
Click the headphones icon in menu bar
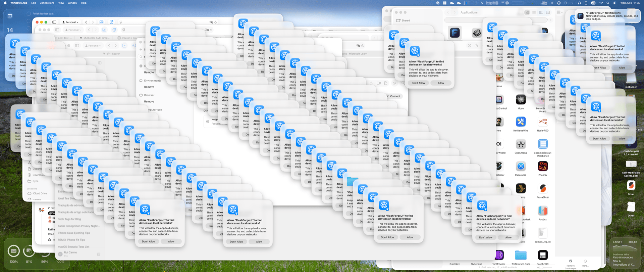click(x=579, y=3)
